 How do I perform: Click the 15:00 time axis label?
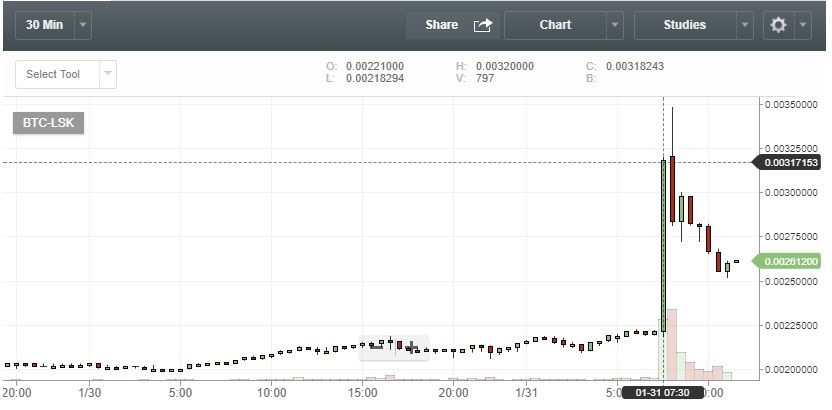(362, 393)
